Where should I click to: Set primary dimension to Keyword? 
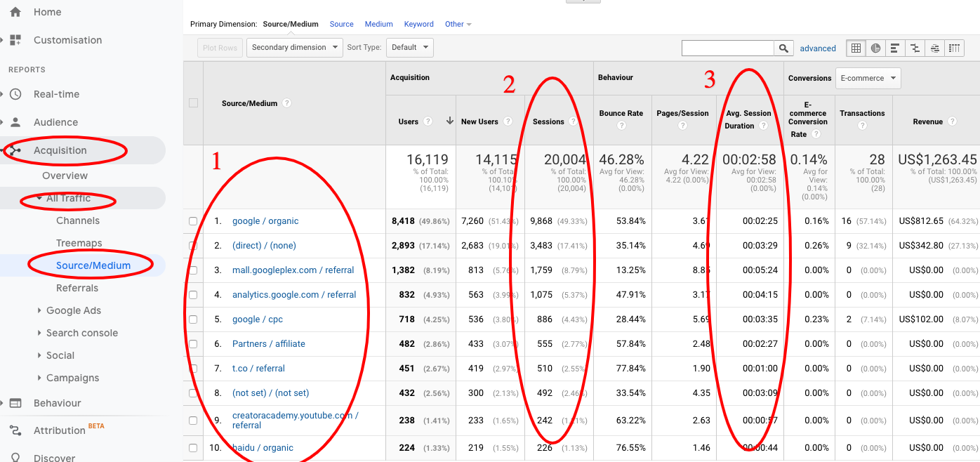point(419,24)
